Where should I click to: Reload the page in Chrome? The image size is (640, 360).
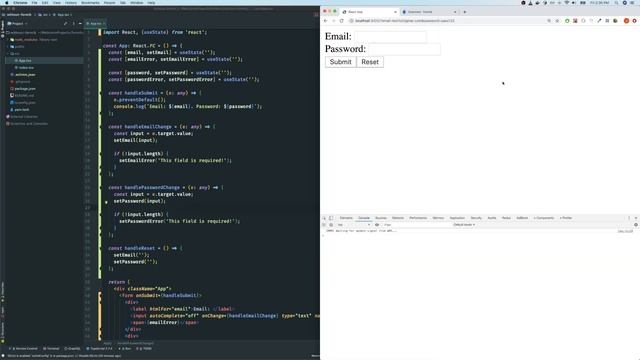click(x=341, y=21)
